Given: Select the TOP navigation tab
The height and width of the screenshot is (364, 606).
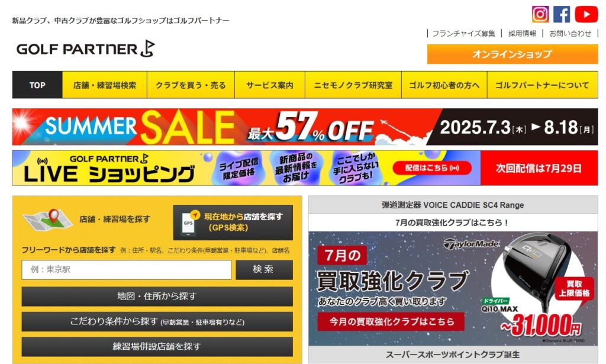Looking at the screenshot, I should [37, 85].
